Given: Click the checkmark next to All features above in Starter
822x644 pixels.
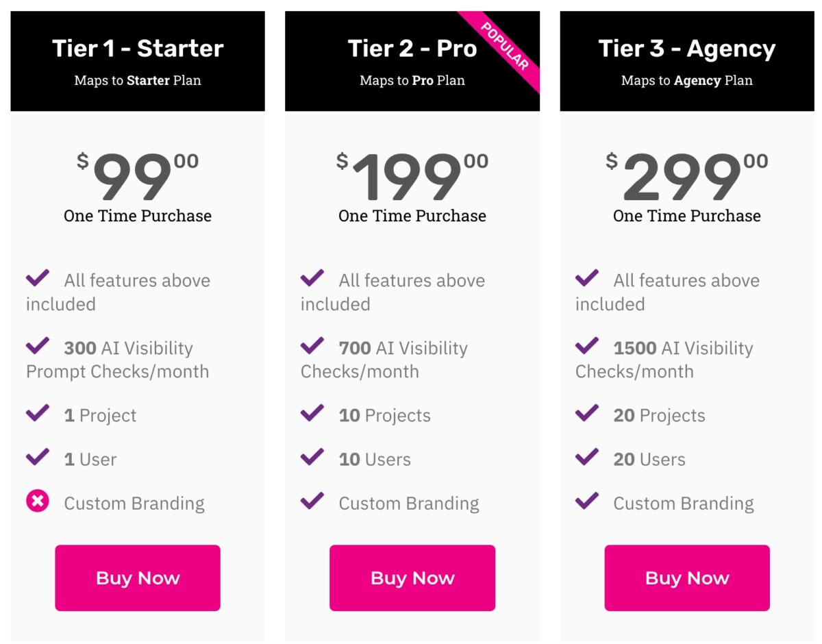Looking at the screenshot, I should (38, 277).
